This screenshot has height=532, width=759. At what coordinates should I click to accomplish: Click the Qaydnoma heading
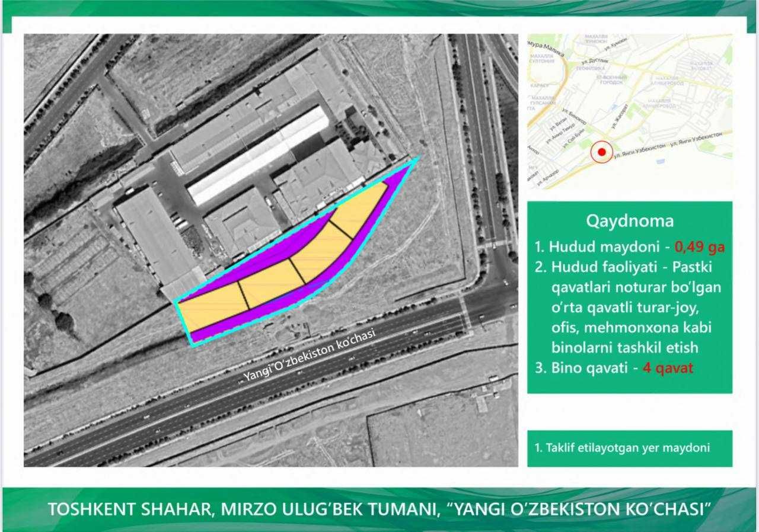630,221
